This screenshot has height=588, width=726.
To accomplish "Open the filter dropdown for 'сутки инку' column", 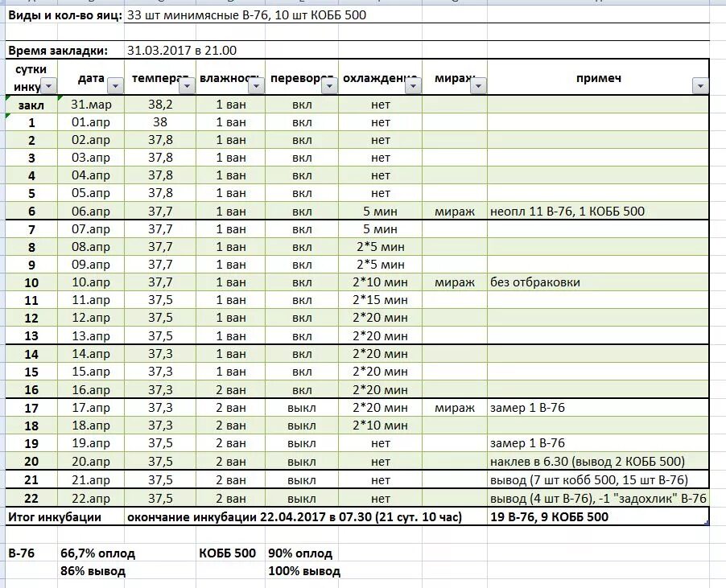I will [49, 85].
